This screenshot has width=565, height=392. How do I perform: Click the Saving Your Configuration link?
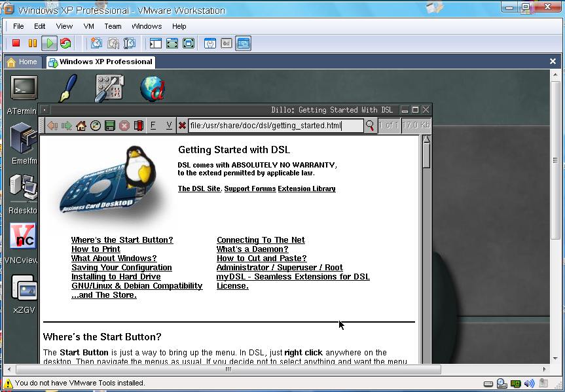121,268
